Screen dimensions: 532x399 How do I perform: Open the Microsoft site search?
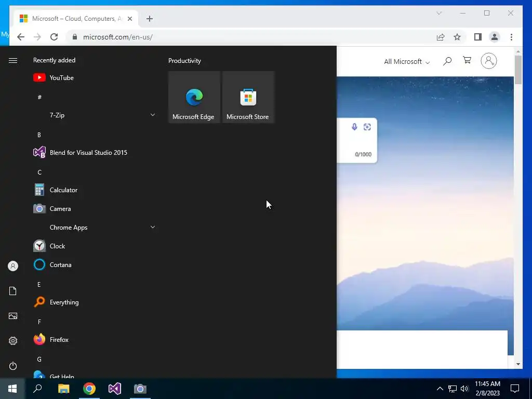[447, 61]
